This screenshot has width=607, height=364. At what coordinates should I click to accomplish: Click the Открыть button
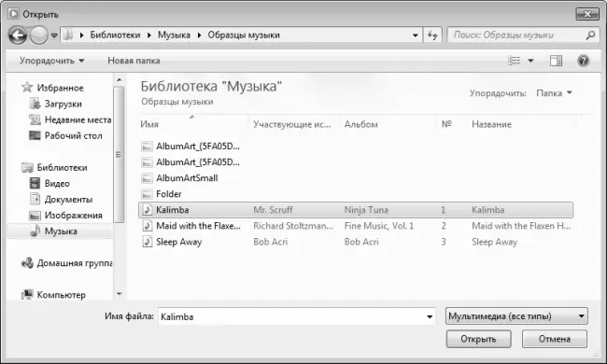pyautogui.click(x=478, y=339)
